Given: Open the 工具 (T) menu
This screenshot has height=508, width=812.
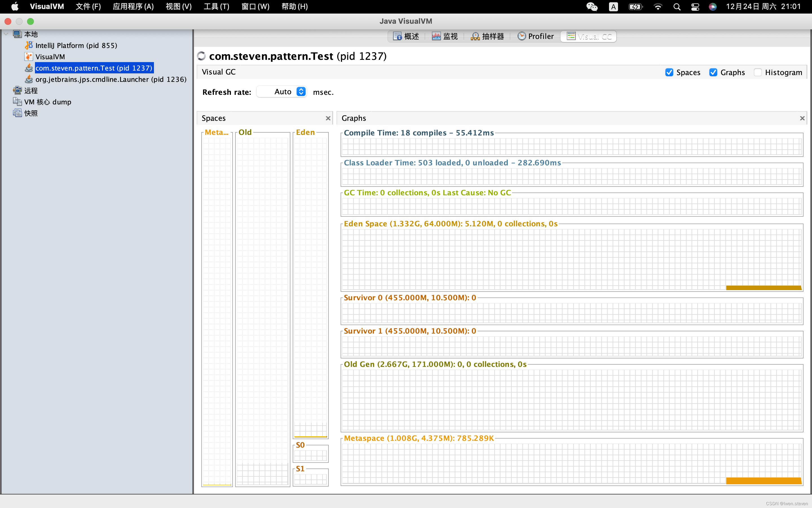Looking at the screenshot, I should pos(217,6).
